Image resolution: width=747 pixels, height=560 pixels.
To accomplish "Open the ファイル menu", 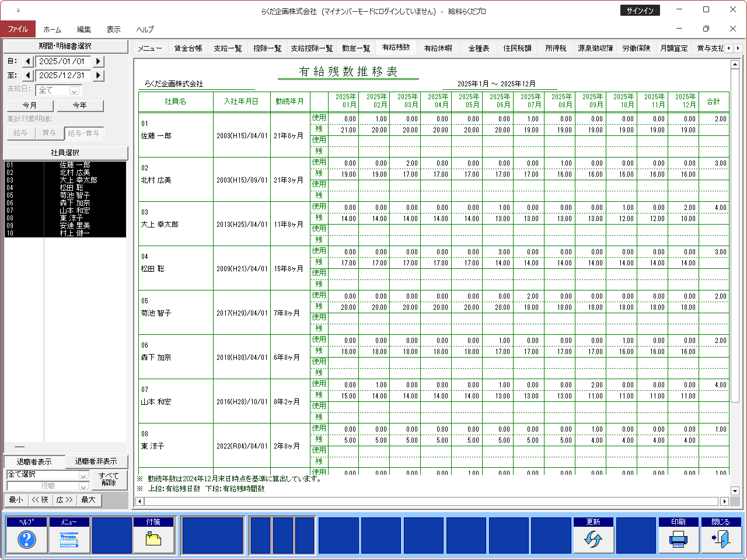I will pyautogui.click(x=18, y=29).
